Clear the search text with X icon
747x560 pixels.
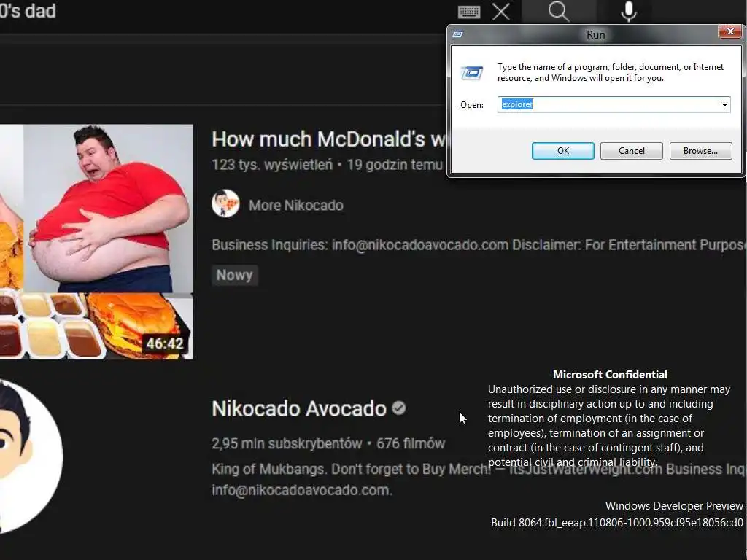click(x=501, y=12)
